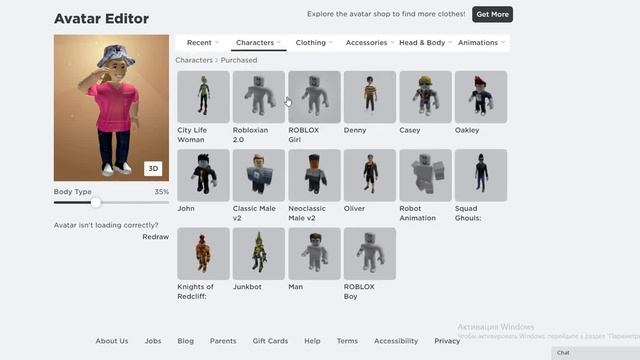Select the Classic Male v2 thumbnail
Viewport: 640px width, 360px height.
coord(259,175)
